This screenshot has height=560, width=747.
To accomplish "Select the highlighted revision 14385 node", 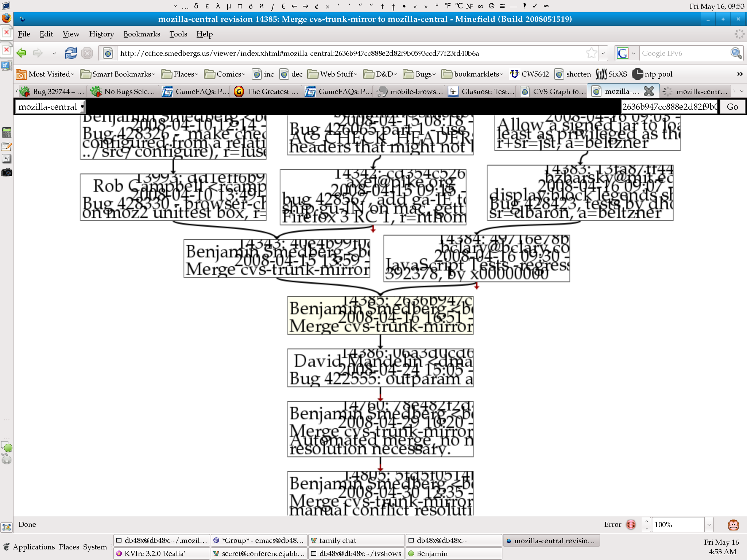I will [x=380, y=315].
